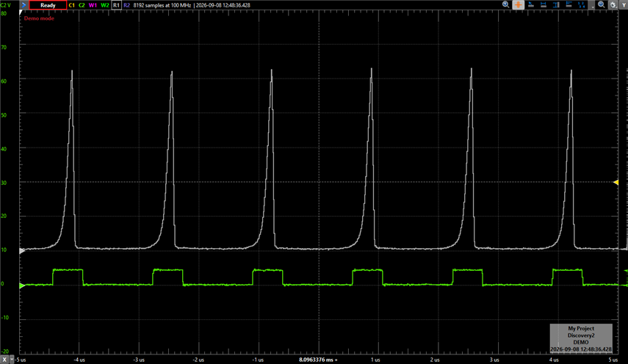Click the yellow trigger level marker

(x=616, y=183)
